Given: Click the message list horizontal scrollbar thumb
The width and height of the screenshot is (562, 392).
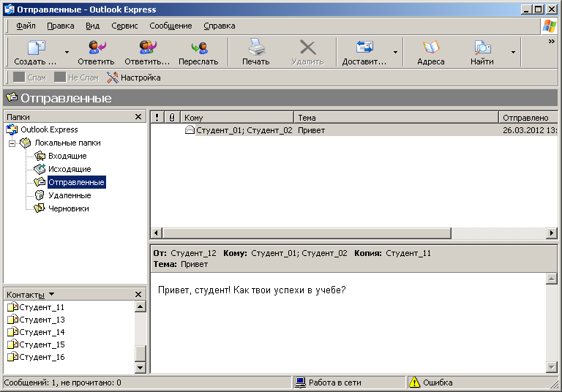Looking at the screenshot, I should coord(307,233).
